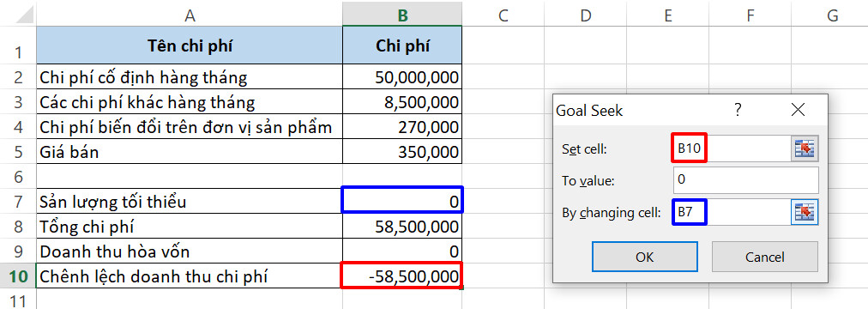Select cell B7 next to 'Sản lượng tối thiểu'

pos(402,200)
